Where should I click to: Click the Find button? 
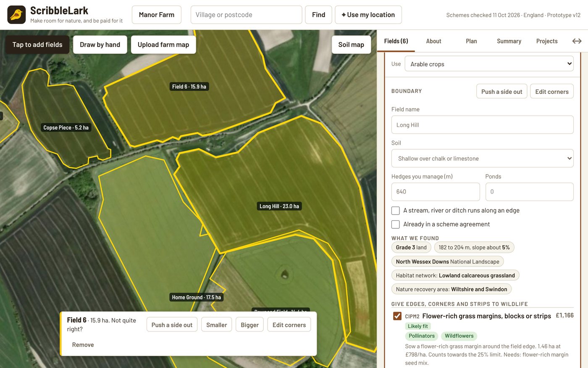pyautogui.click(x=318, y=15)
